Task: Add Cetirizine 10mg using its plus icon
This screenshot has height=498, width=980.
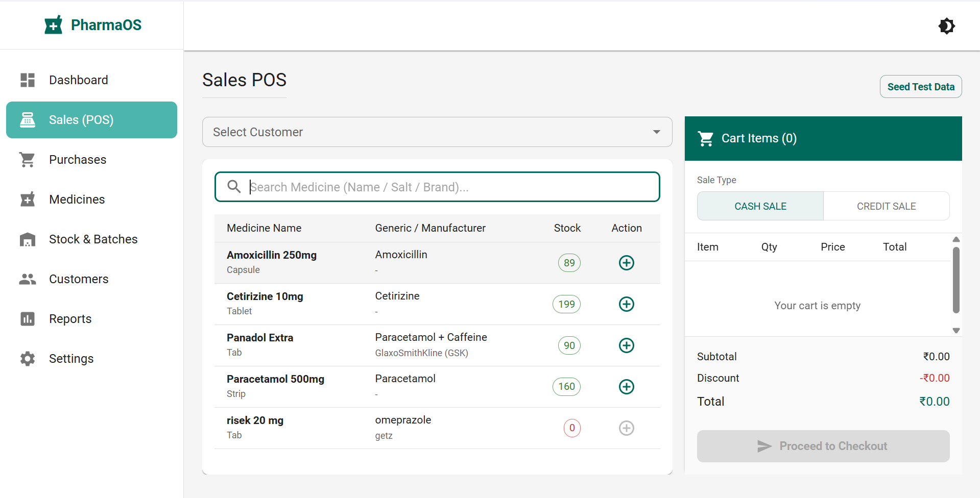Action: coord(626,304)
